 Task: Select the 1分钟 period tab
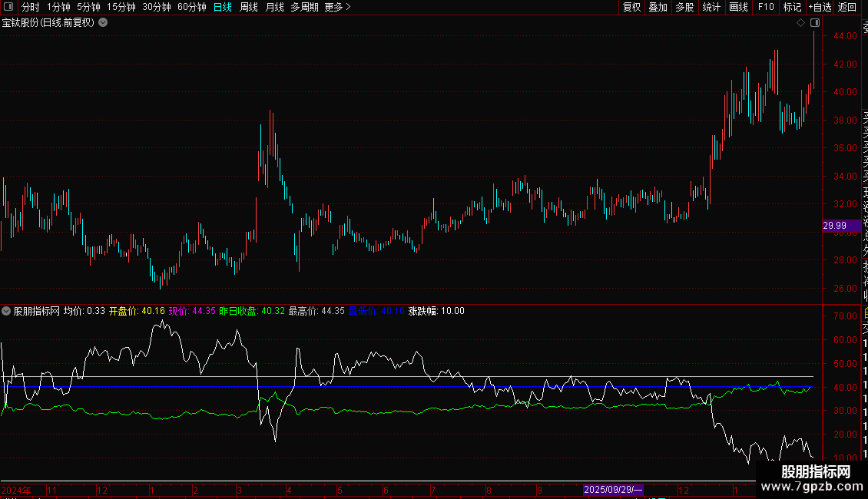click(58, 7)
